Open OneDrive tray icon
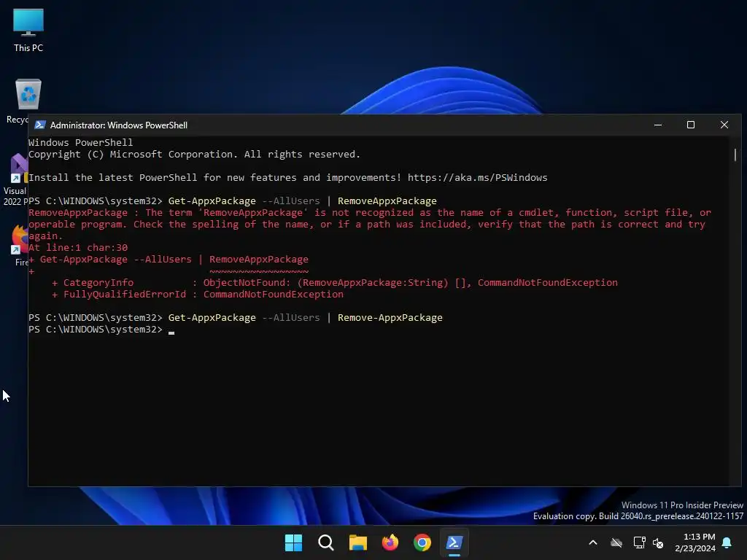The image size is (747, 560). [x=616, y=542]
